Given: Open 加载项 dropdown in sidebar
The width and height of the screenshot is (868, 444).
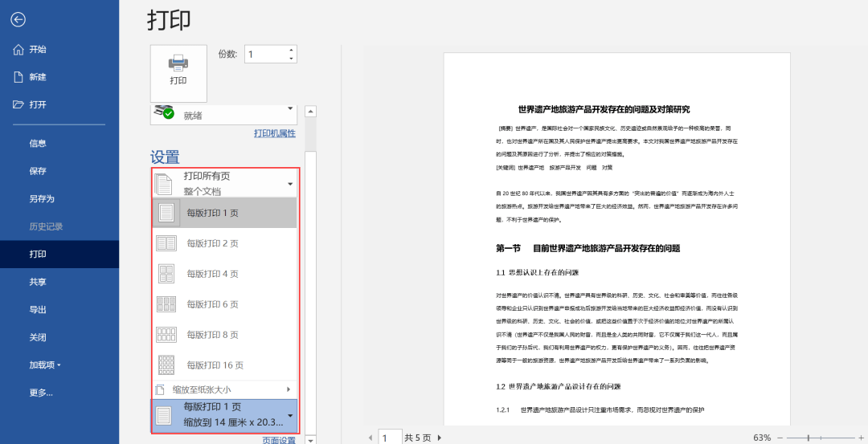Looking at the screenshot, I should click(45, 365).
